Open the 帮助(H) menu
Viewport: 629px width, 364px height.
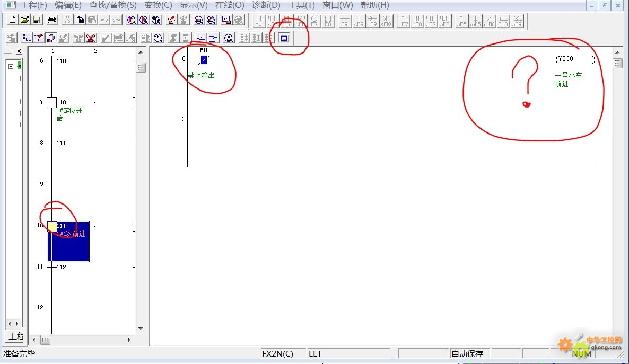374,5
